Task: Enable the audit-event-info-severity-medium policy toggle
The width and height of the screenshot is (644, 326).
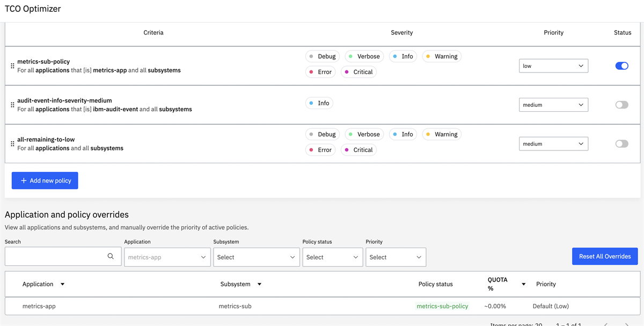Action: pos(621,105)
